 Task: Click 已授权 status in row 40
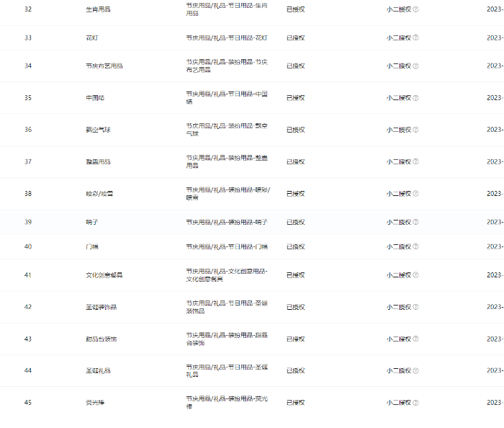tap(295, 246)
